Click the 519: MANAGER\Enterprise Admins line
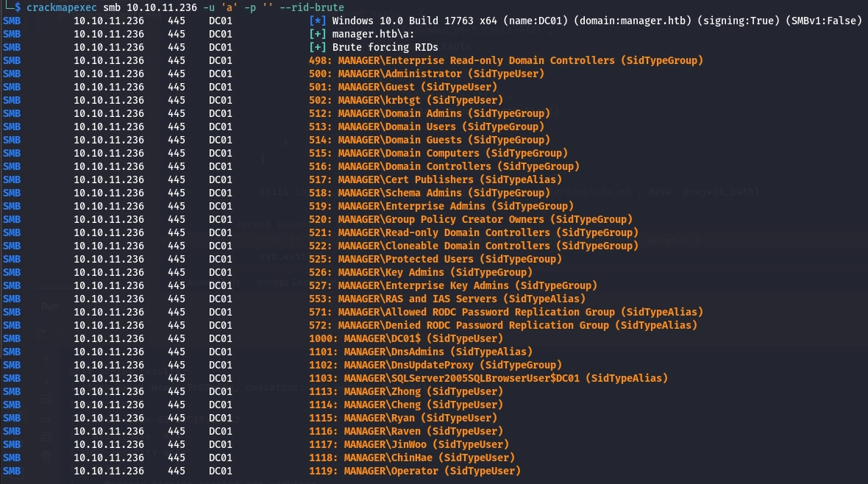868x484 pixels. [438, 206]
